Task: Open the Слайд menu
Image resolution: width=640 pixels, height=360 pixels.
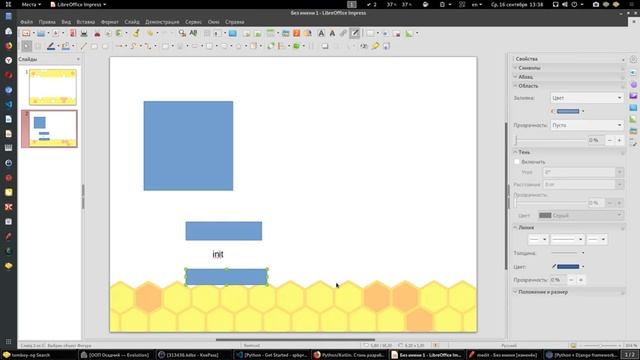Action: pyautogui.click(x=132, y=22)
